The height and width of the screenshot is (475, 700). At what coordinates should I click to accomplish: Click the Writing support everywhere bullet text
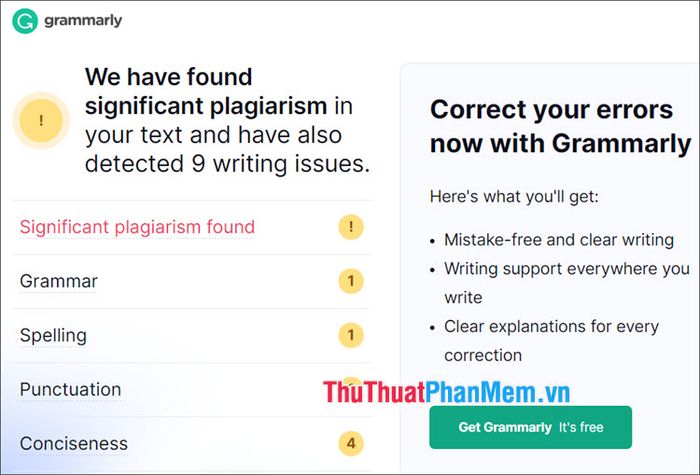[567, 283]
